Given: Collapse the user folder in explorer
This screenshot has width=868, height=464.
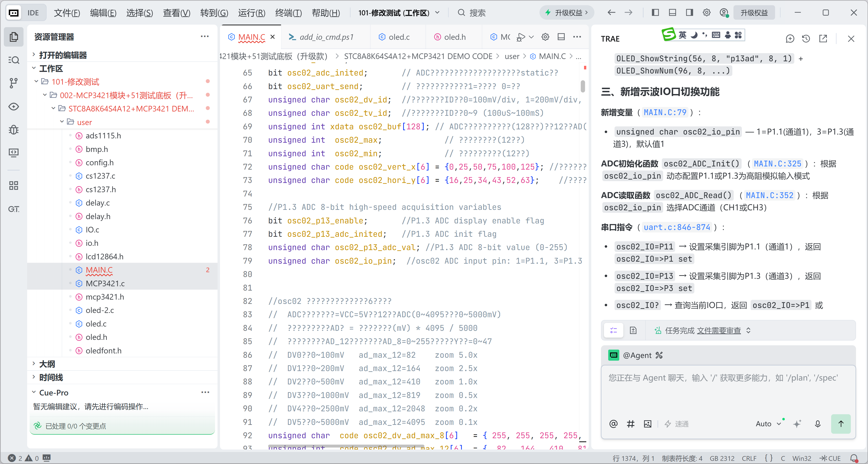Looking at the screenshot, I should [62, 122].
